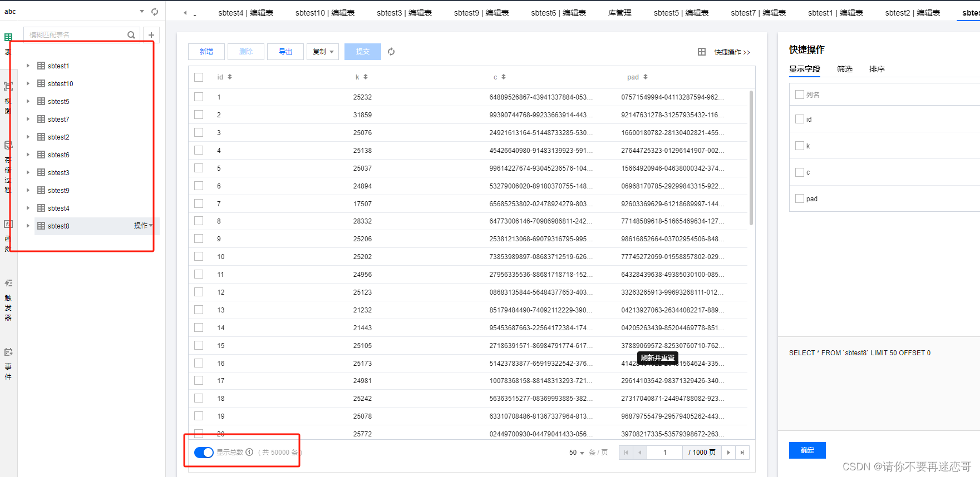The height and width of the screenshot is (477, 980).
Task: Open the abc database selector dropdown
Action: pyautogui.click(x=142, y=12)
